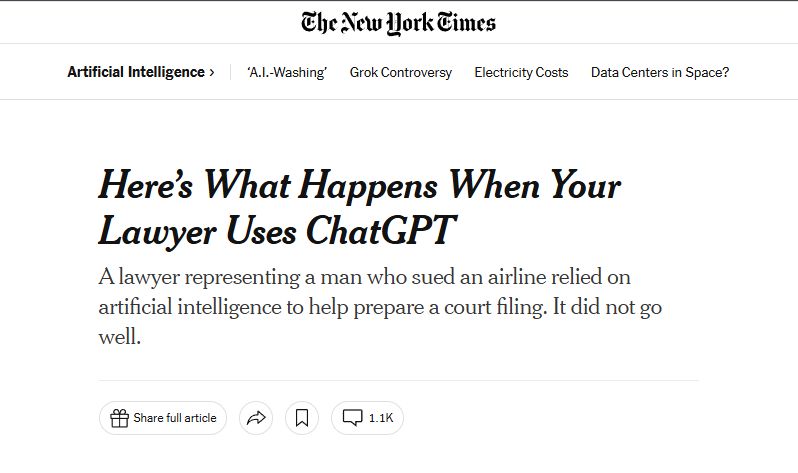Select the 'A.I.-Washing' topic
798x473 pixels.
[287, 72]
